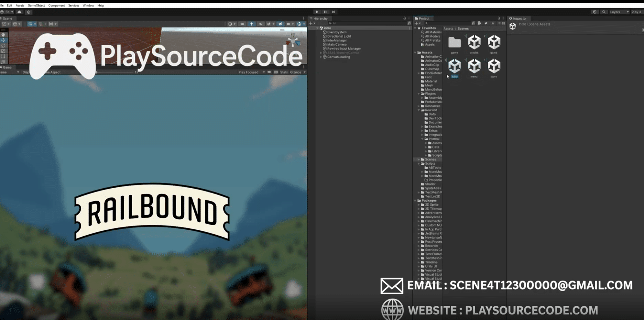The width and height of the screenshot is (644, 320).
Task: Lock the Project panel
Action: tap(498, 18)
